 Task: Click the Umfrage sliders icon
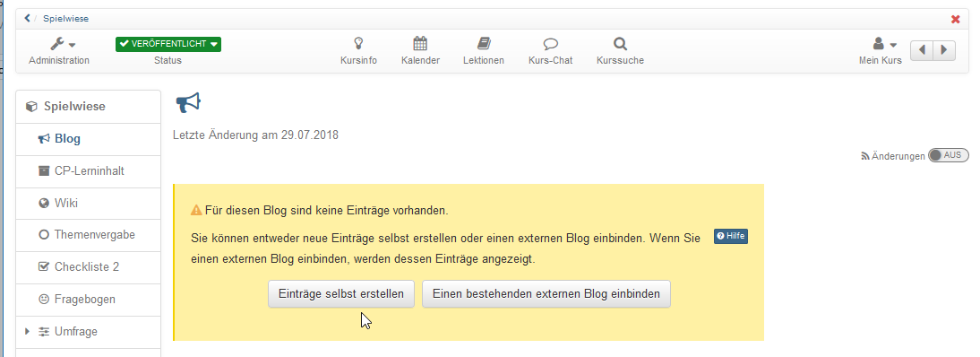tap(44, 331)
